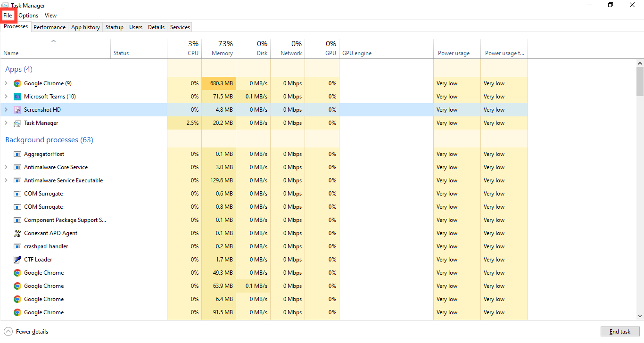This screenshot has width=644, height=343.
Task: Expand the Antimalware Service Executable entry
Action: [6, 180]
